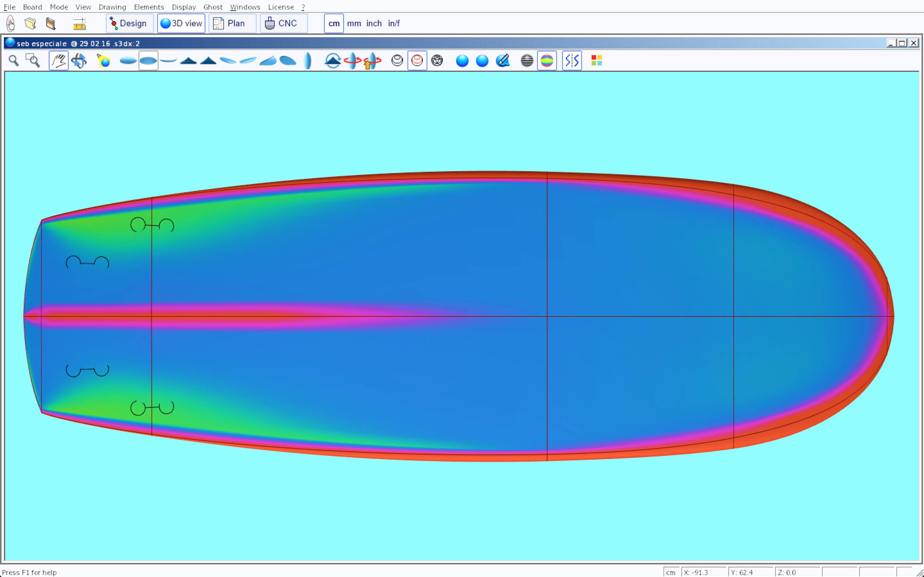Click the striped zebra shading sphere icon
Screen dimensions: 924x577
[x=527, y=61]
